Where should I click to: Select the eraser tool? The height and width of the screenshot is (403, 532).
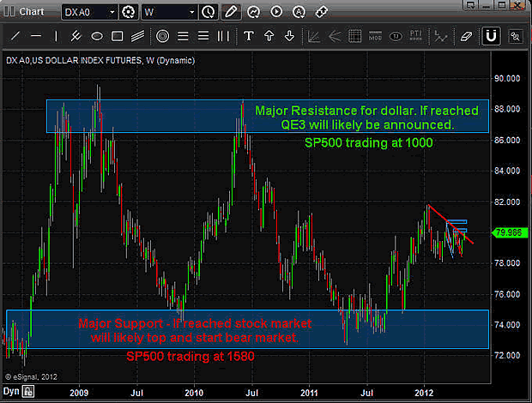[466, 36]
